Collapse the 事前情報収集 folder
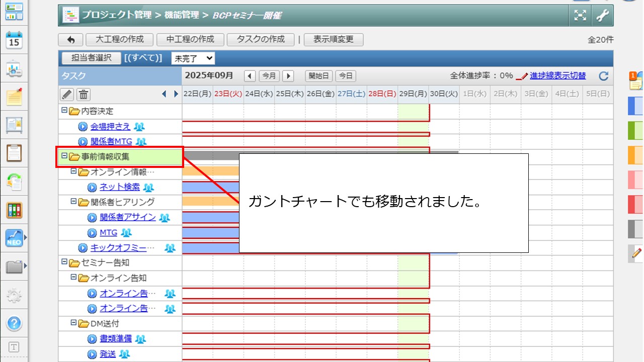Image resolution: width=644 pixels, height=362 pixels. click(64, 156)
